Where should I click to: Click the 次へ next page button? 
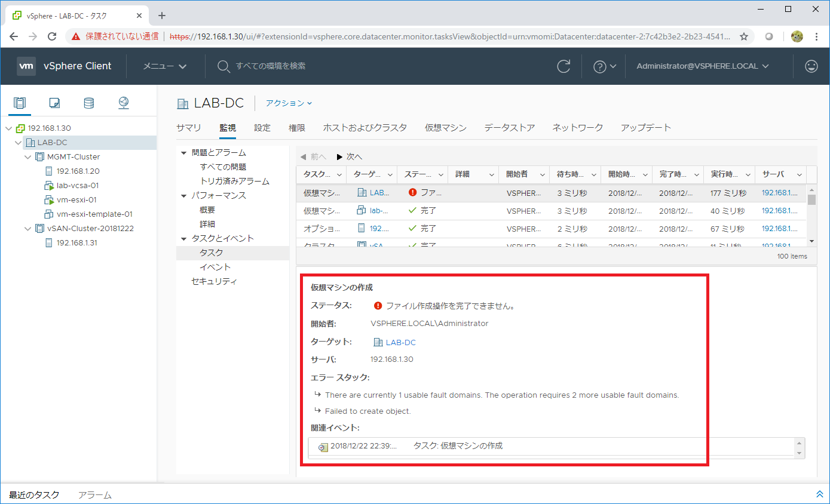point(350,156)
